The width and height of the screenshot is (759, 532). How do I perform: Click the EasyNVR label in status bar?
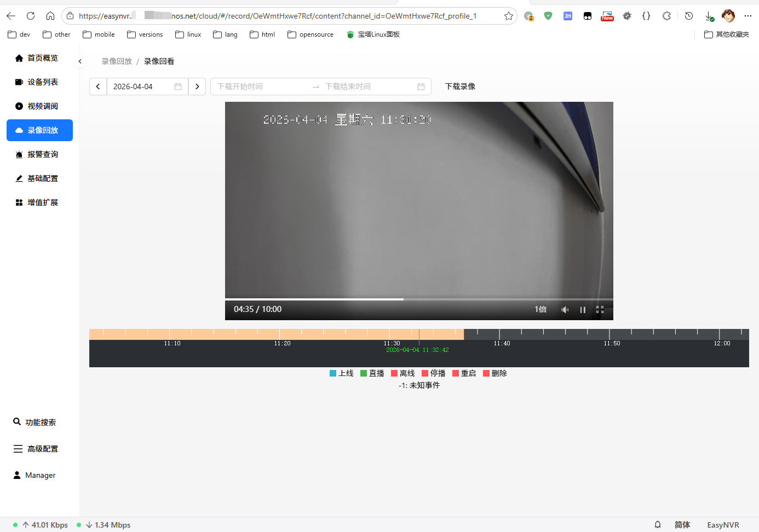[723, 525]
